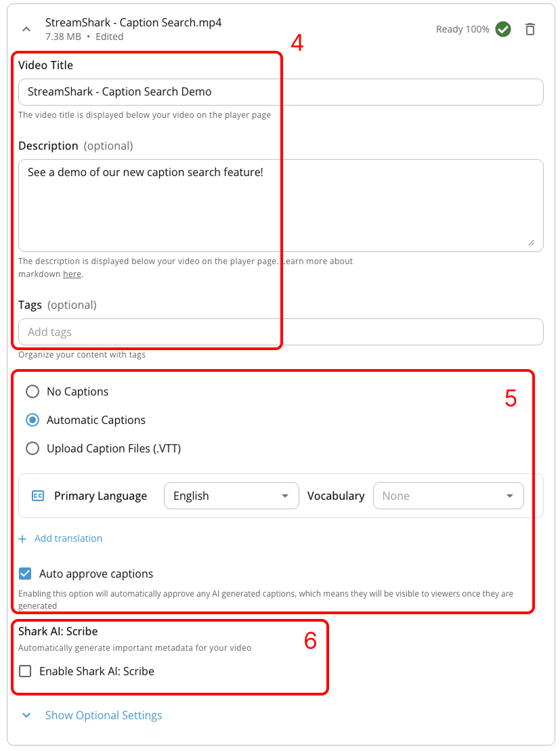The height and width of the screenshot is (751, 560).
Task: Click into the Video Title field
Action: click(281, 92)
